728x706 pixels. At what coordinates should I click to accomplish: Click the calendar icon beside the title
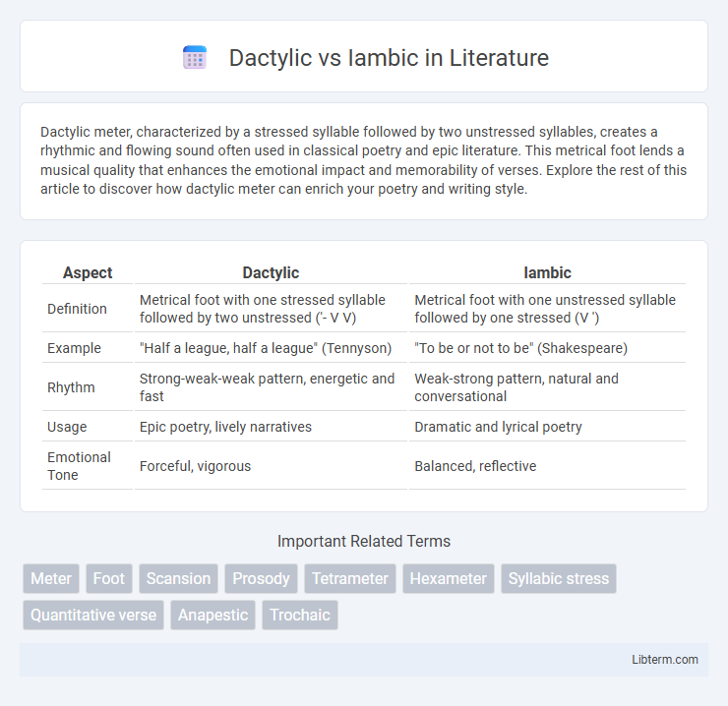pos(195,57)
